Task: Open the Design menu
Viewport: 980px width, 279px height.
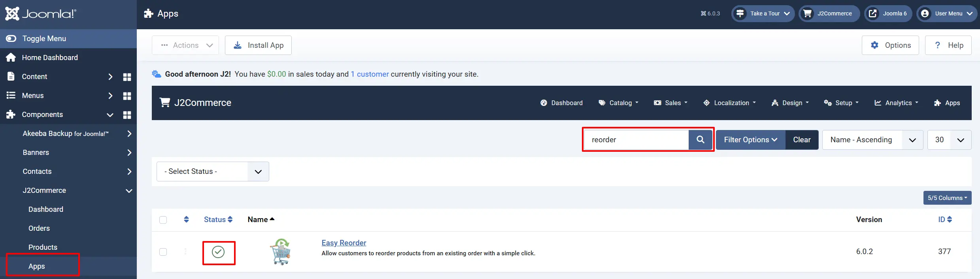Action: tap(790, 103)
